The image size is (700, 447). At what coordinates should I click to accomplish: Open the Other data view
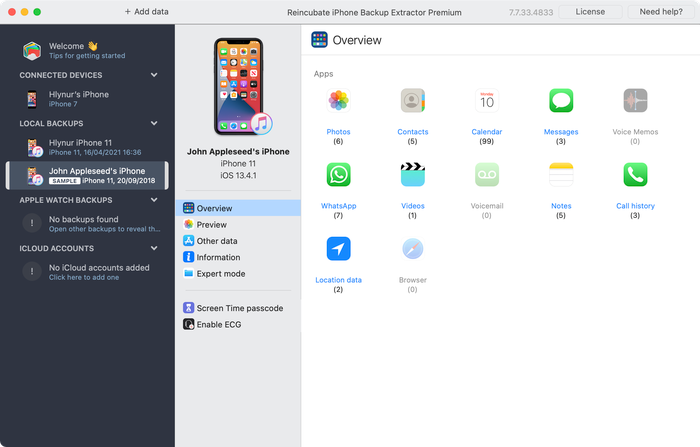pyautogui.click(x=238, y=241)
